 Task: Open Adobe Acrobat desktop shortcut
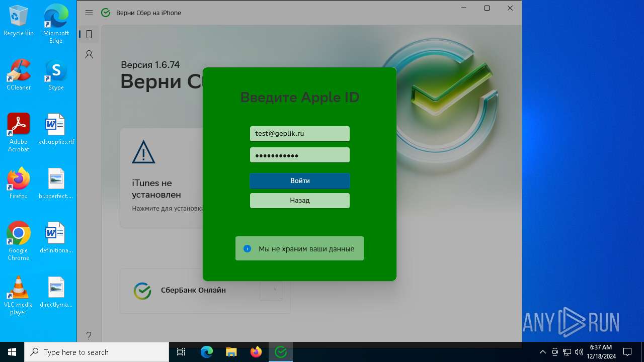[19, 133]
